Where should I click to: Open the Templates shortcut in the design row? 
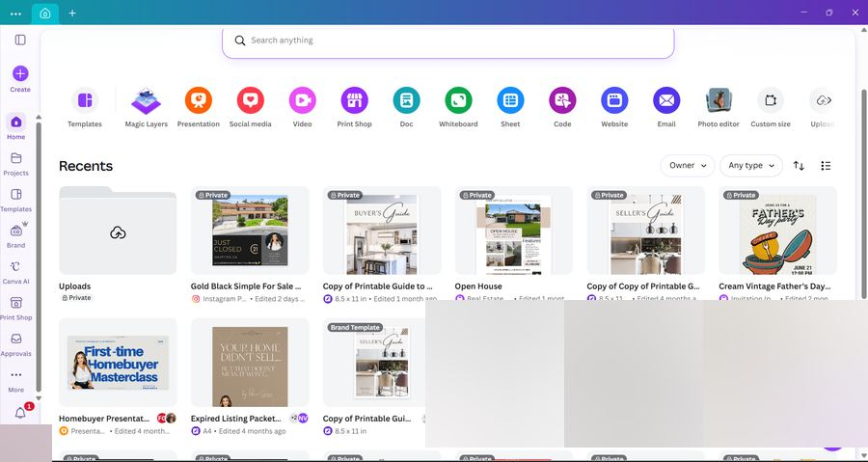coord(85,100)
